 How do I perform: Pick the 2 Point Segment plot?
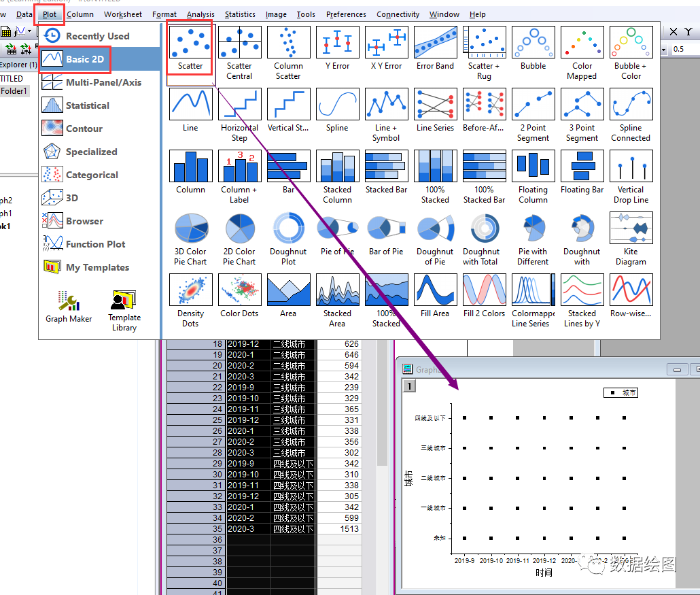[533, 115]
